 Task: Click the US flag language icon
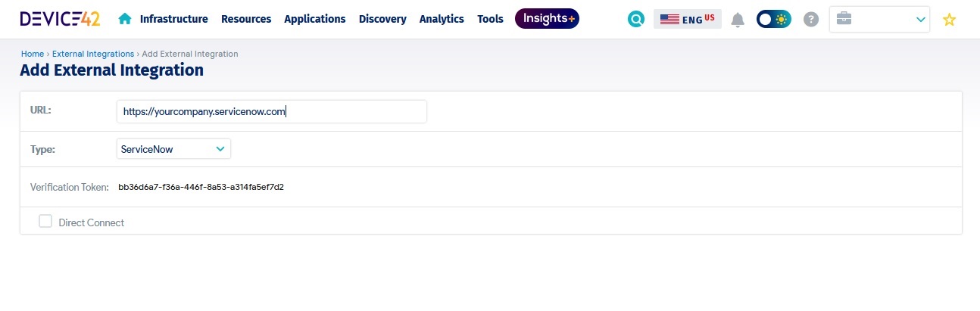669,20
